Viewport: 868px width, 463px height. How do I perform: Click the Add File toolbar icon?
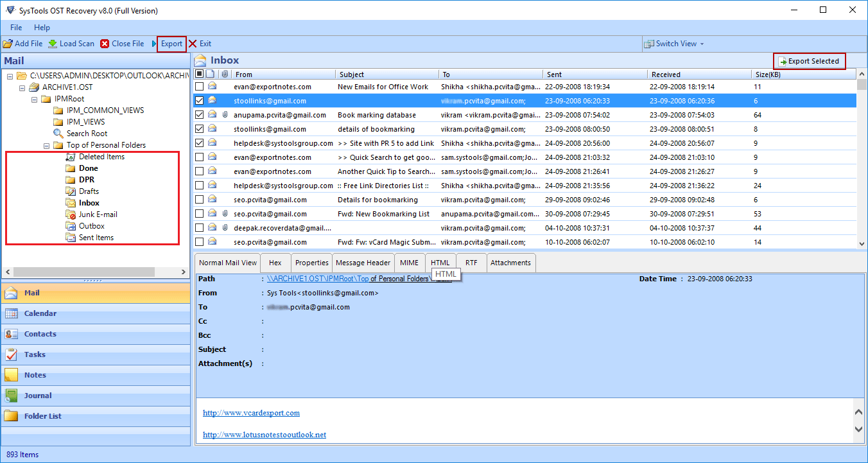pos(22,44)
